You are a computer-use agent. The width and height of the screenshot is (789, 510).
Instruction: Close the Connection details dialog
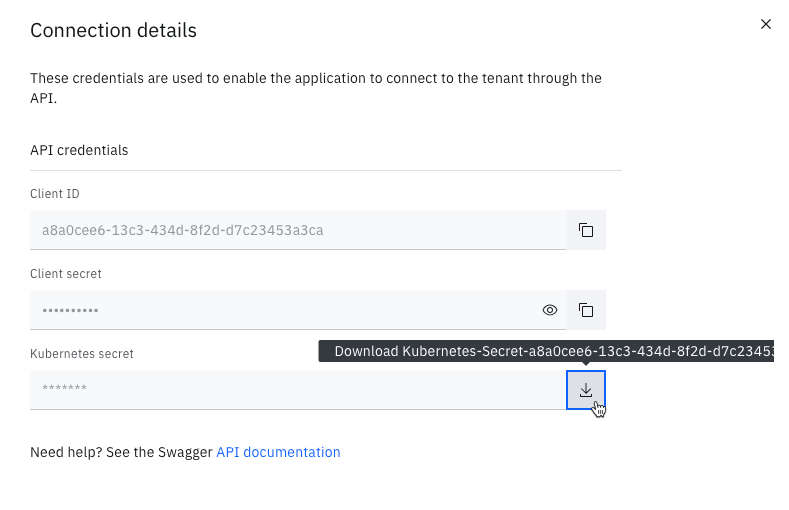[765, 24]
